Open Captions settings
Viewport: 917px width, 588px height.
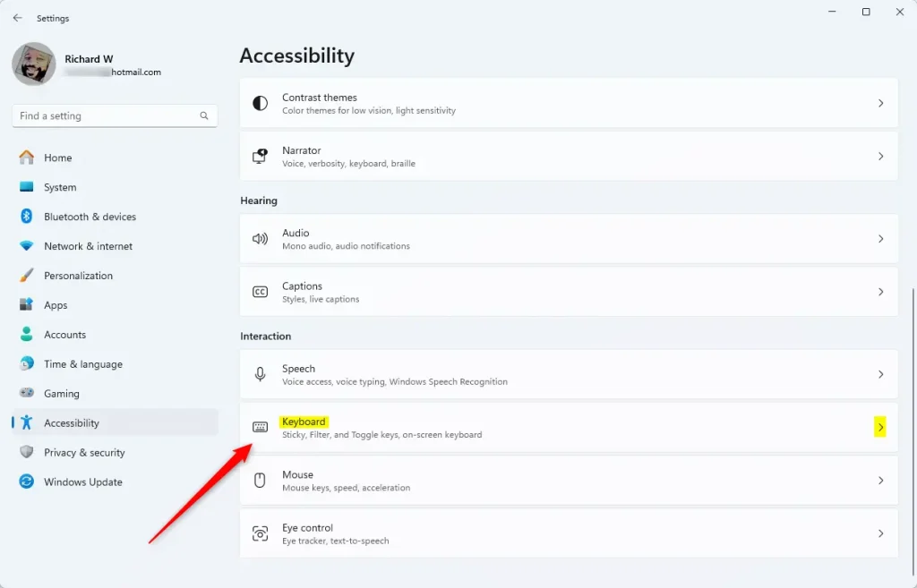(569, 292)
